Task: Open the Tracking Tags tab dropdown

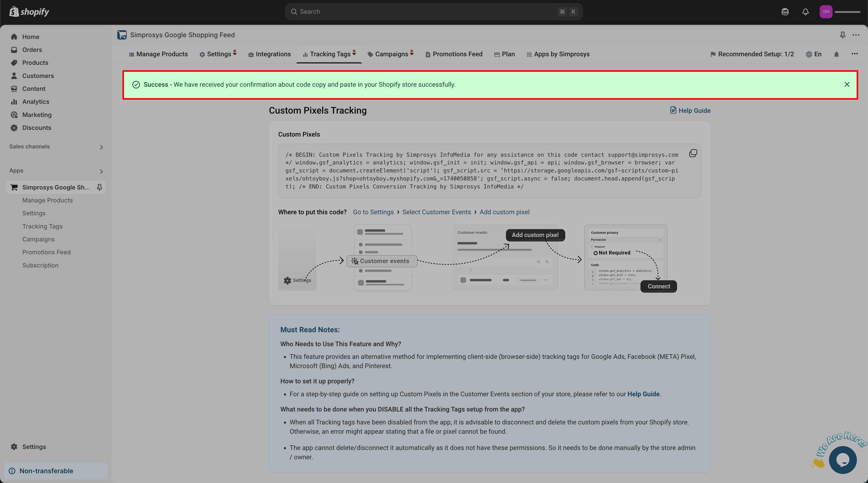Action: coord(329,54)
